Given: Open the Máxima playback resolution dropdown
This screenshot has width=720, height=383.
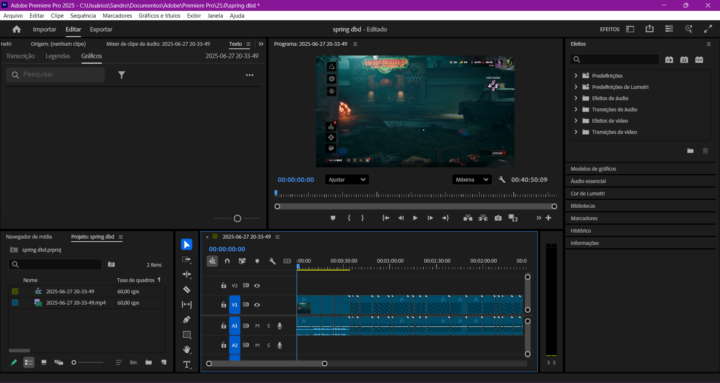Looking at the screenshot, I should (472, 180).
